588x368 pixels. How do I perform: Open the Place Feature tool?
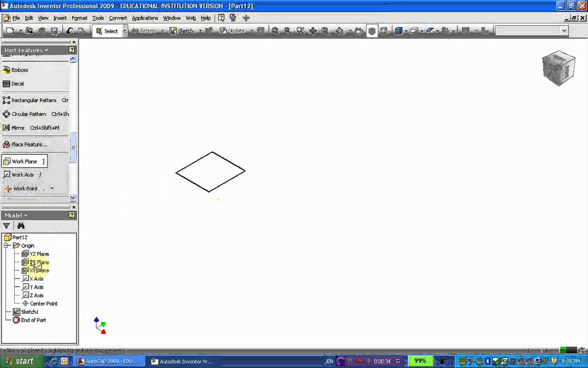(x=24, y=145)
